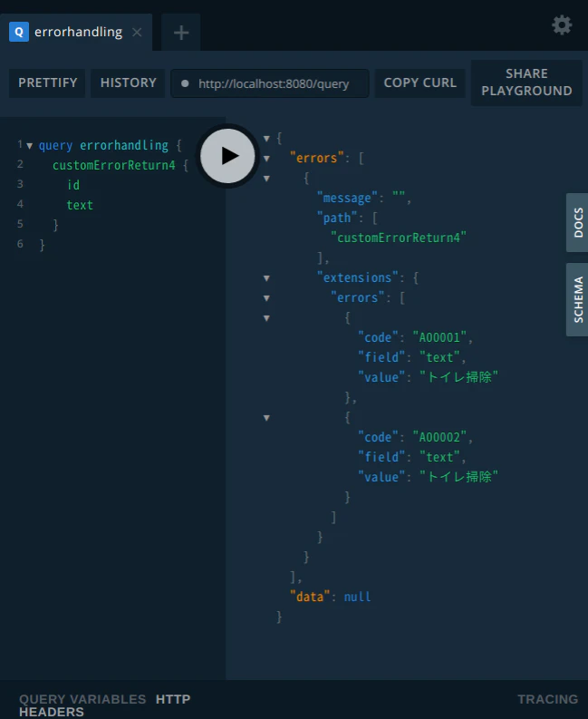Click the "path" key in response
Screen dimensions: 588x719
(337, 218)
